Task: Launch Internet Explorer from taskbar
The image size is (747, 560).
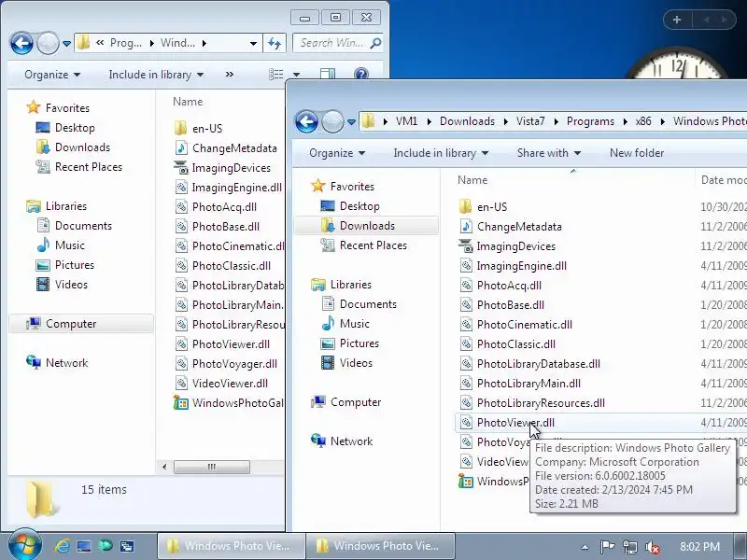Action: coord(62,546)
